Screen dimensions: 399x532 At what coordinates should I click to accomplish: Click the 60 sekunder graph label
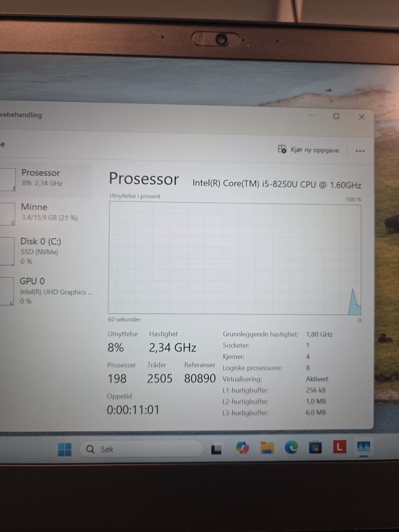point(124,319)
